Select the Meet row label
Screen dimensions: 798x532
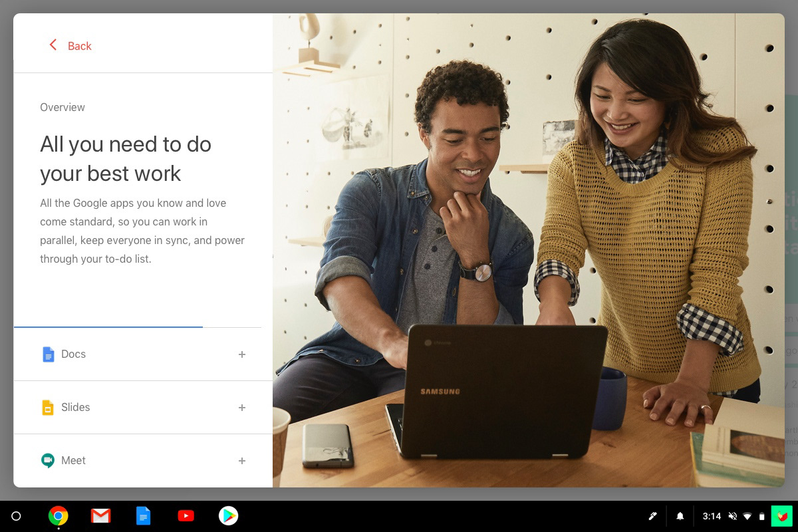point(73,460)
